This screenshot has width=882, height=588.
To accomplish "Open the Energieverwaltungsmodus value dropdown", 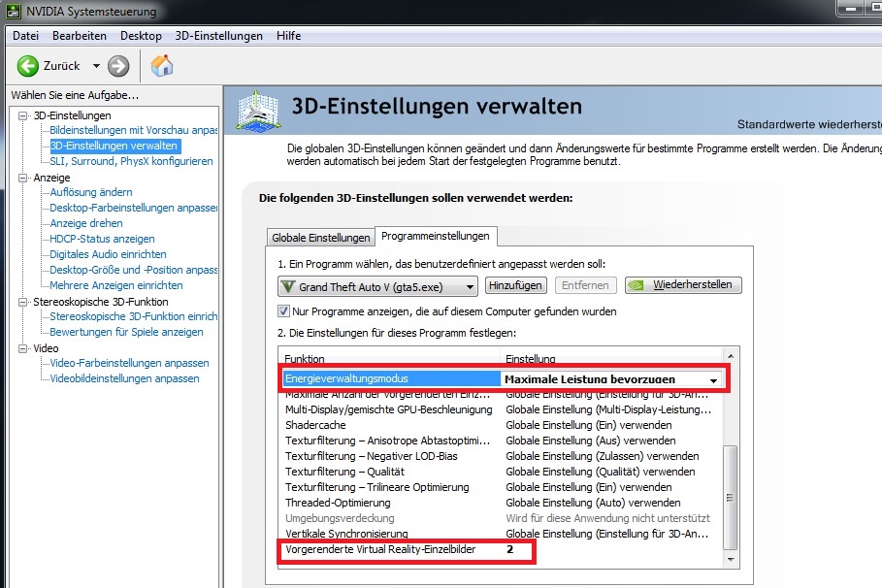I will pos(713,380).
